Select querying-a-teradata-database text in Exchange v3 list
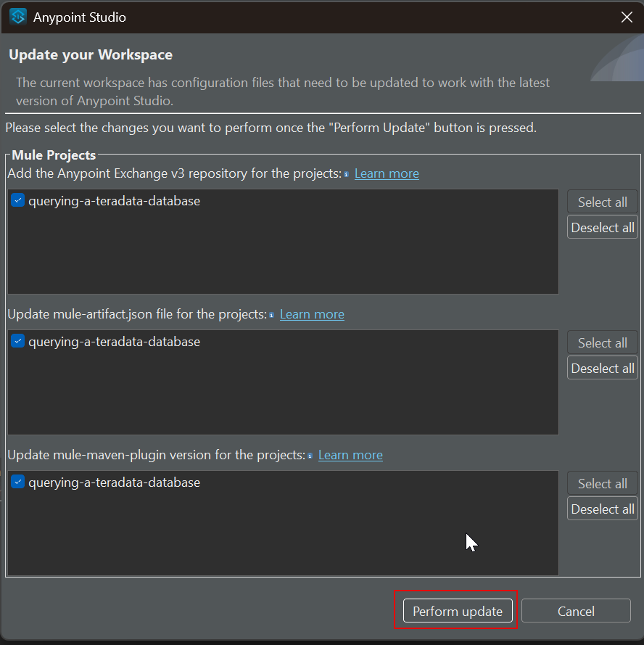Screen dimensions: 644x645 coord(115,201)
